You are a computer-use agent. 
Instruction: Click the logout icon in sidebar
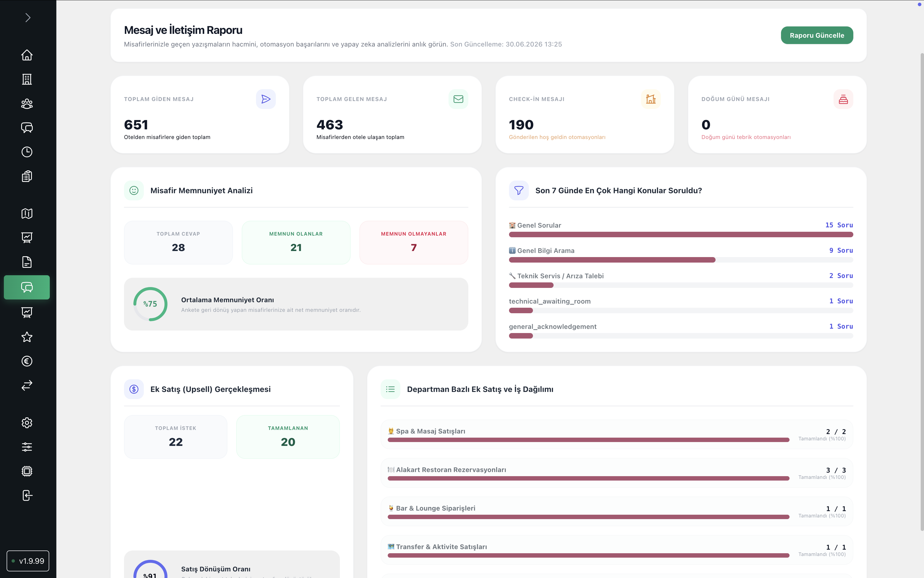coord(27,495)
